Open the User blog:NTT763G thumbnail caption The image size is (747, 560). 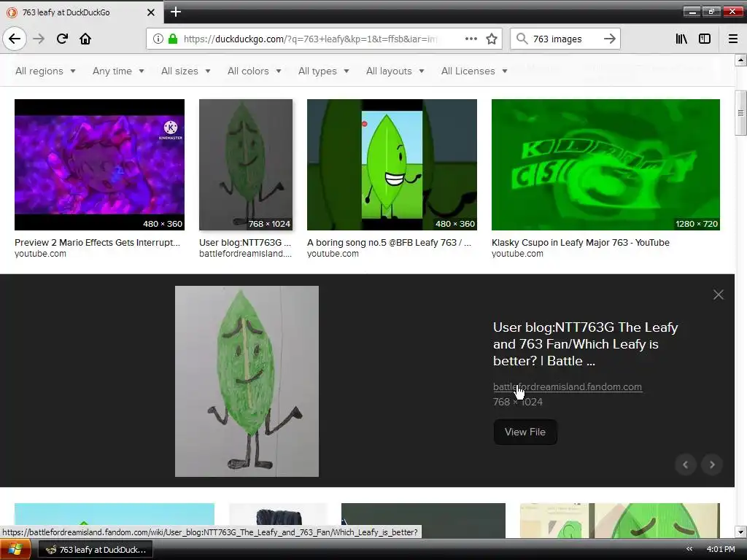[245, 242]
